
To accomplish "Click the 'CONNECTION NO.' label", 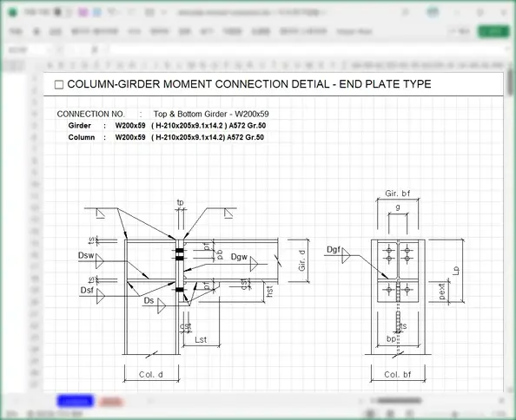I will coord(91,114).
